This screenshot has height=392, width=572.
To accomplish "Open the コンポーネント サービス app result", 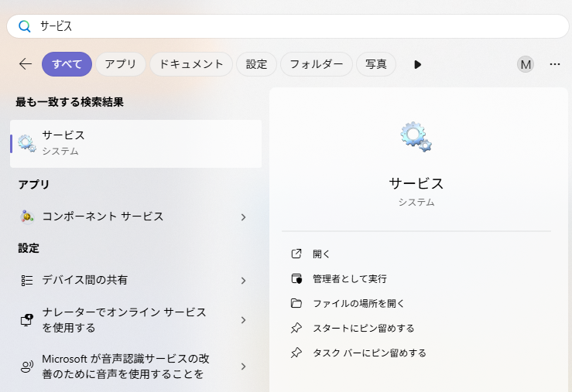I will tap(135, 216).
